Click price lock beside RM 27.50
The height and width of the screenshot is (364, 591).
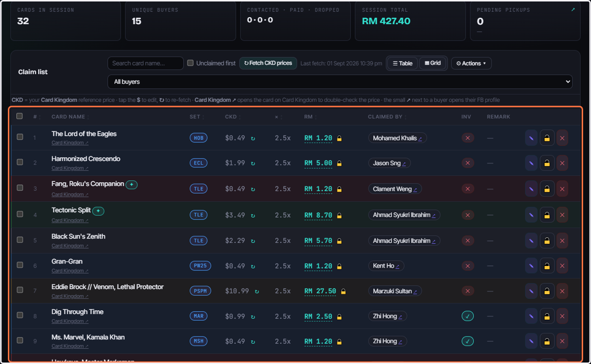pos(343,292)
